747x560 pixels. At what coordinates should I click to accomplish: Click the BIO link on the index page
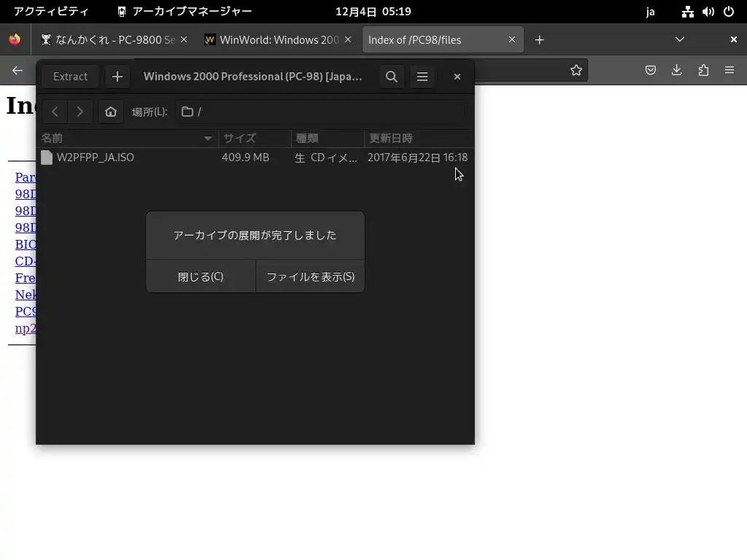click(x=26, y=244)
